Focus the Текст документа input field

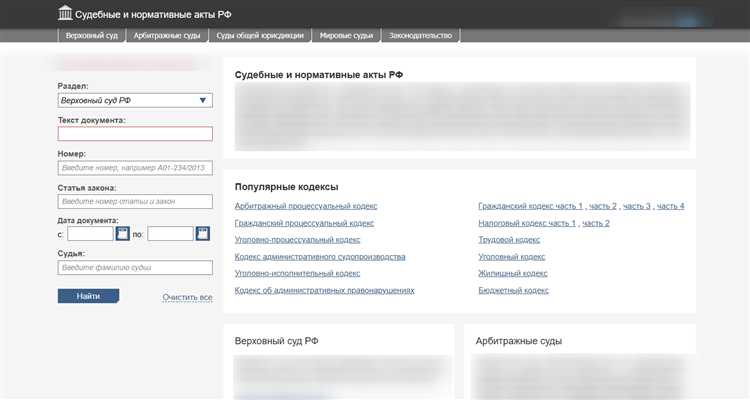(x=135, y=134)
